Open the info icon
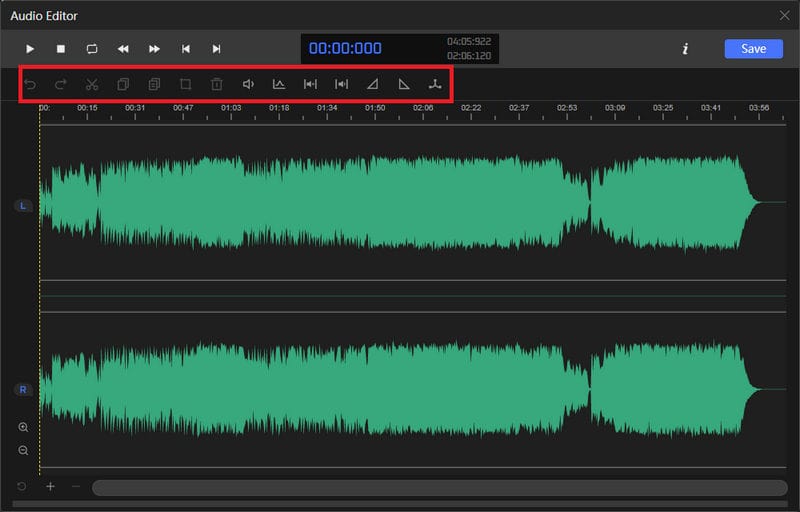800x512 pixels. 685,49
